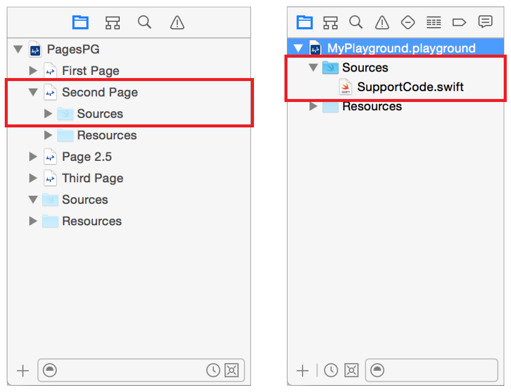The width and height of the screenshot is (511, 392).
Task: Select the PagesPG playground file
Action: point(73,49)
